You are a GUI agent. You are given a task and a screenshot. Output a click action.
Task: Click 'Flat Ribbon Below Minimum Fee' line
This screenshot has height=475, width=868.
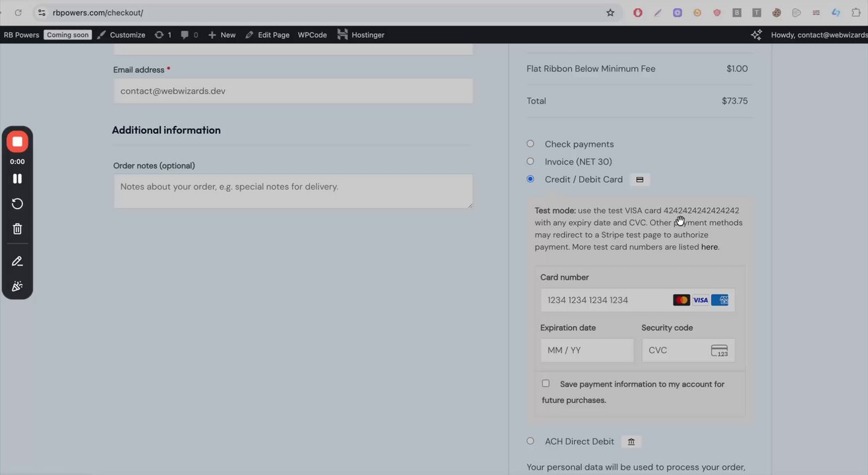coord(591,69)
